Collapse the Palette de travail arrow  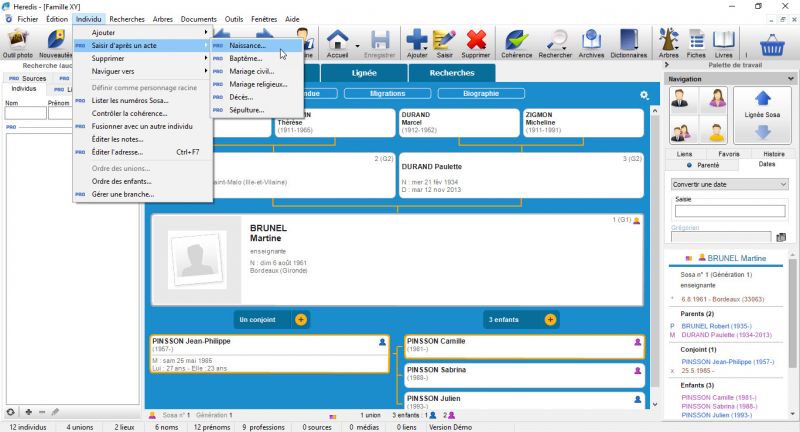coord(666,65)
